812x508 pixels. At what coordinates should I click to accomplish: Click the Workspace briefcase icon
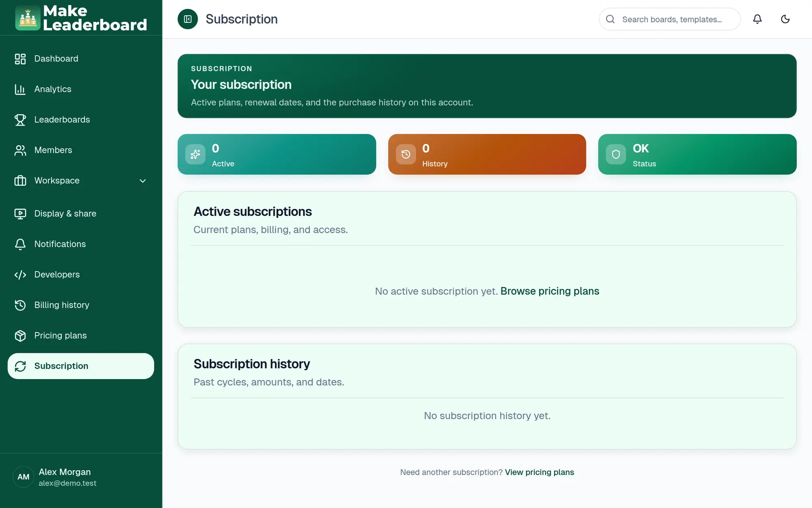click(20, 181)
